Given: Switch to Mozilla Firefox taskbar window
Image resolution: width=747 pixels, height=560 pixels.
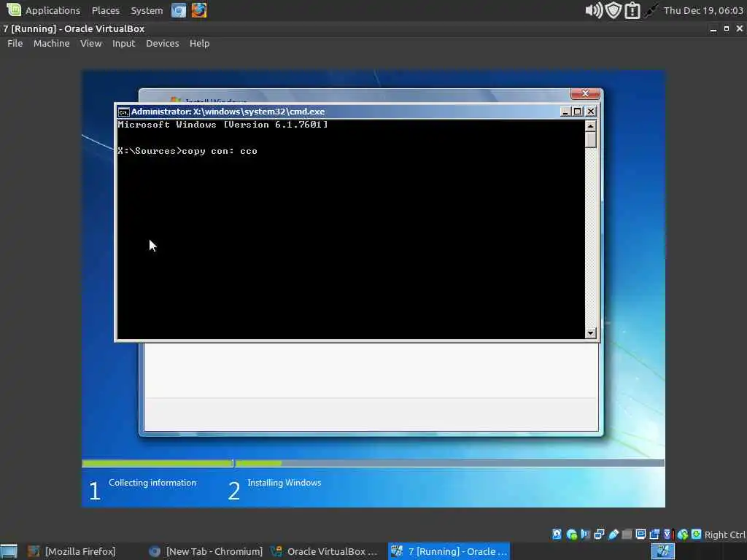Looking at the screenshot, I should [x=71, y=551].
